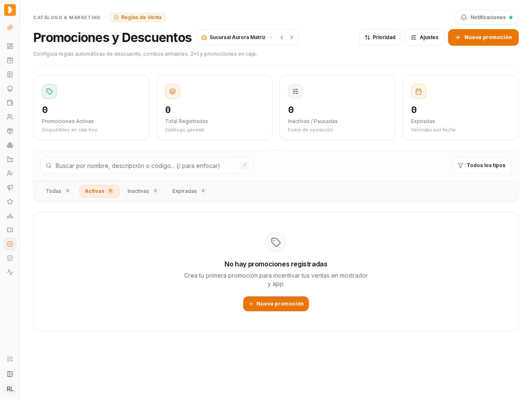Click Nueva promoción in the empty state
The height and width of the screenshot is (399, 532).
pyautogui.click(x=276, y=304)
